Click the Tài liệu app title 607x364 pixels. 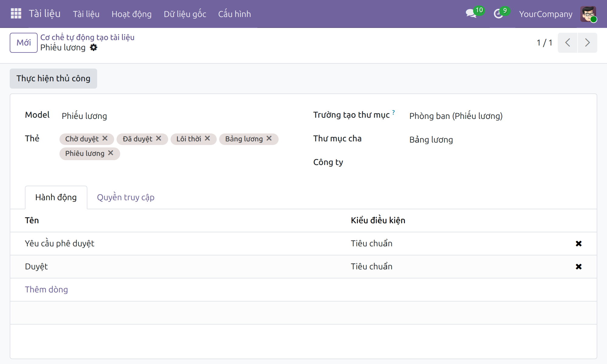(x=45, y=14)
